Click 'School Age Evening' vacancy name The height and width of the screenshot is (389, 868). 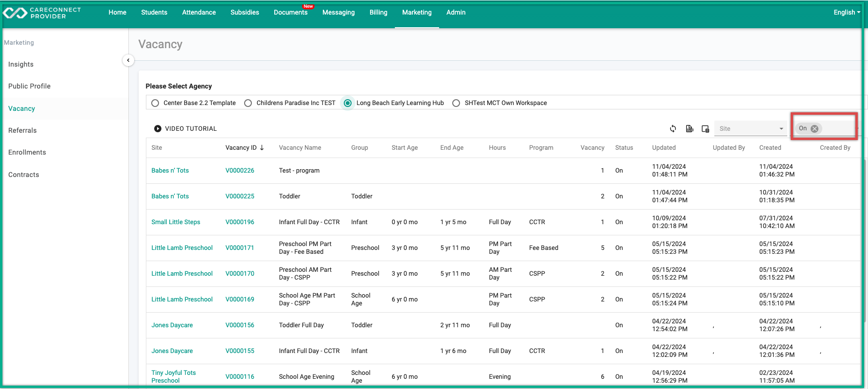(306, 377)
